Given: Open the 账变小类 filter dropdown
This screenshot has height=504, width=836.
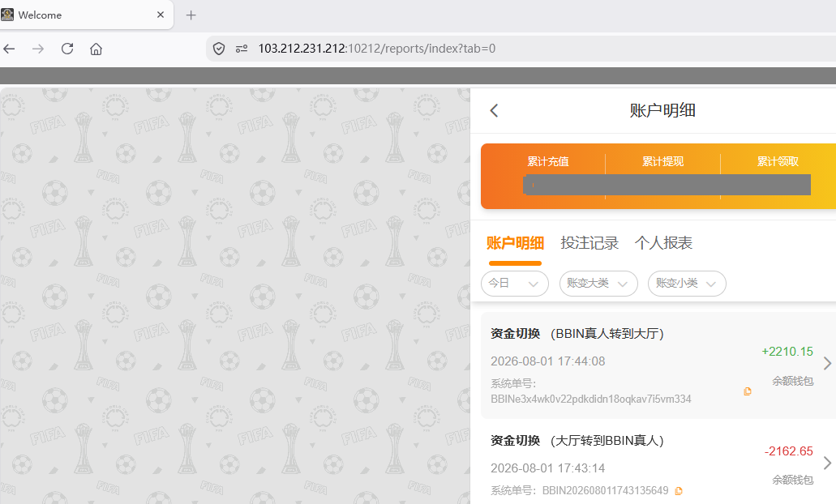Looking at the screenshot, I should click(687, 284).
